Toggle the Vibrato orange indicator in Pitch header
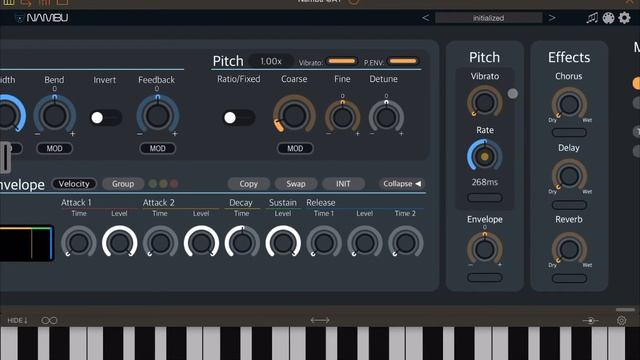Screen dimensions: 640x360 342,61
